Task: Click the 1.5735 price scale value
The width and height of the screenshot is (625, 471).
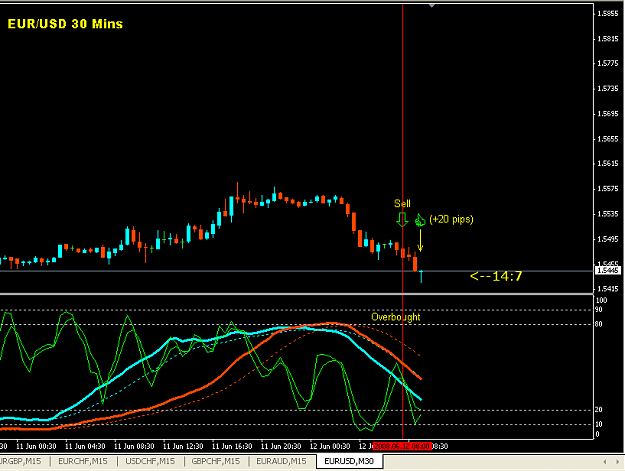Action: (608, 88)
